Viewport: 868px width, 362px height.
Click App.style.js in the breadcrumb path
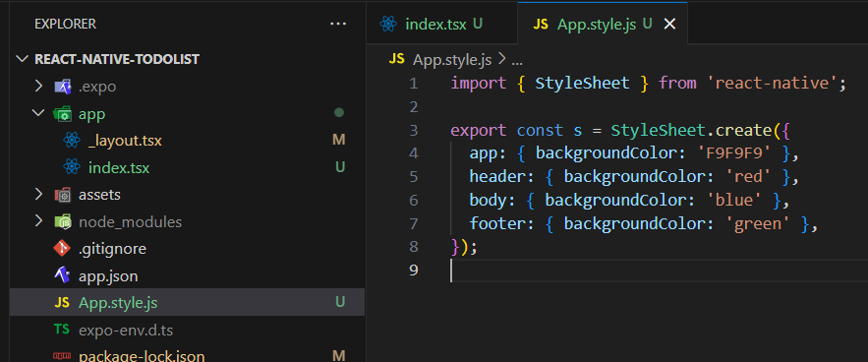click(452, 60)
